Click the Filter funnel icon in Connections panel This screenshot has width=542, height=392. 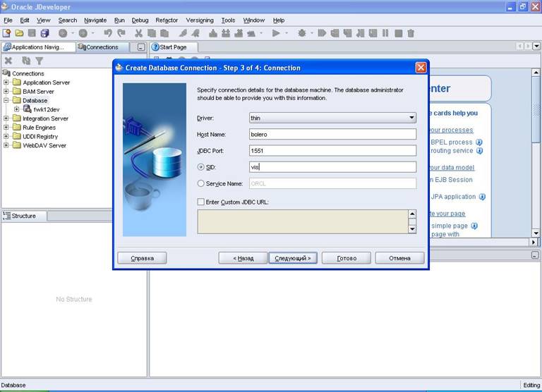(39, 61)
